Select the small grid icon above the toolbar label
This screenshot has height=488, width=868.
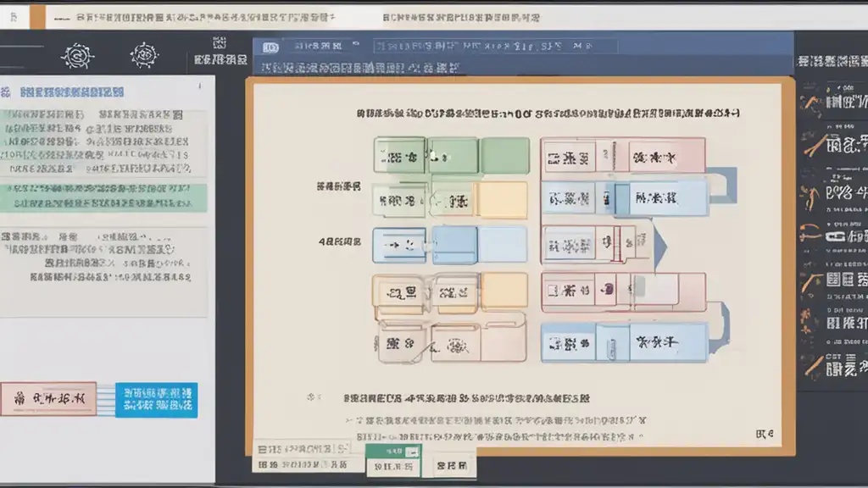[220, 42]
